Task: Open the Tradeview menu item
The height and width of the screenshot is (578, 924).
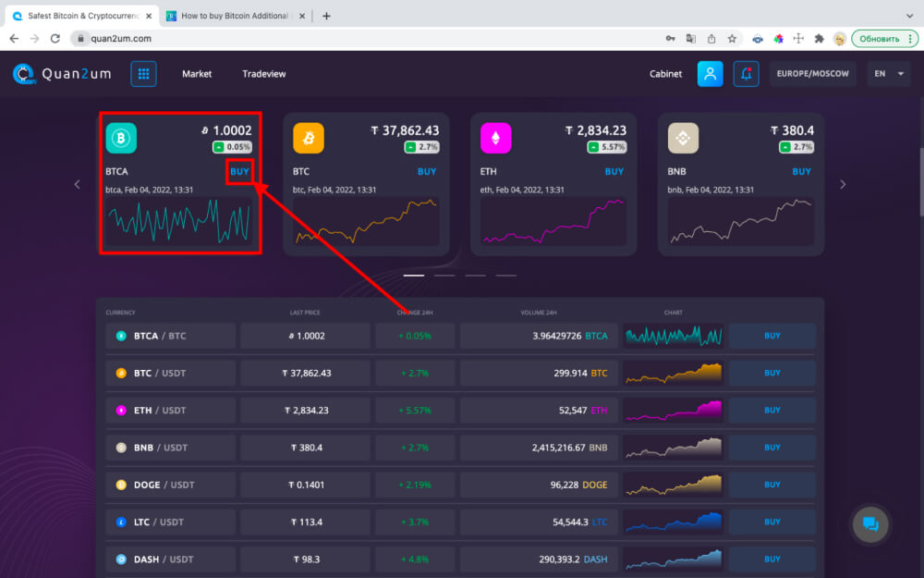Action: coord(264,74)
